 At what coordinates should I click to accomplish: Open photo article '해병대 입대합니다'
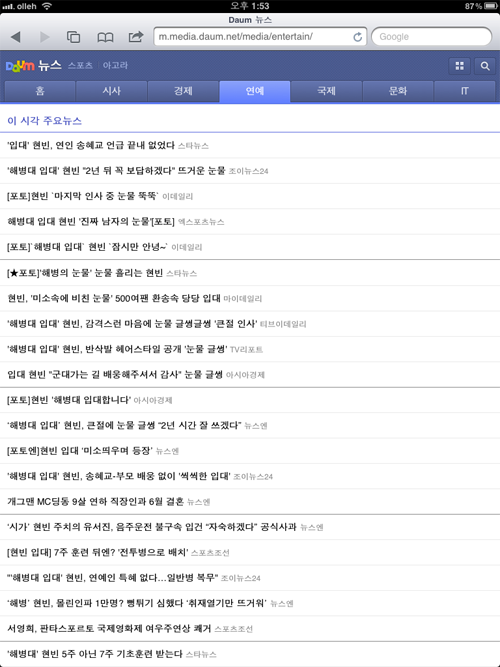[250, 400]
